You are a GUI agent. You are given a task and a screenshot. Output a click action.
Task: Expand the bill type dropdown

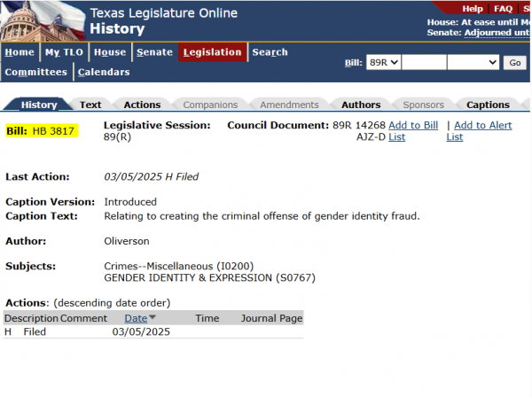(473, 62)
